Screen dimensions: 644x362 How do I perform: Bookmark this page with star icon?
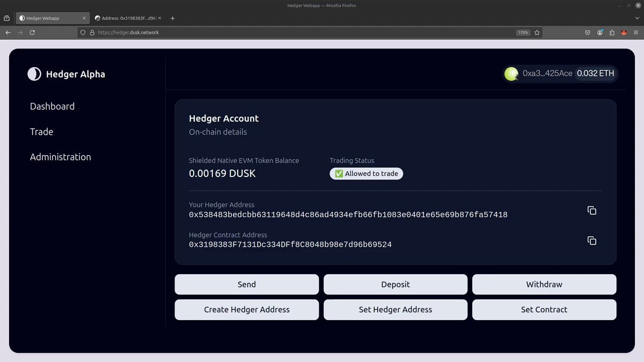(x=537, y=32)
